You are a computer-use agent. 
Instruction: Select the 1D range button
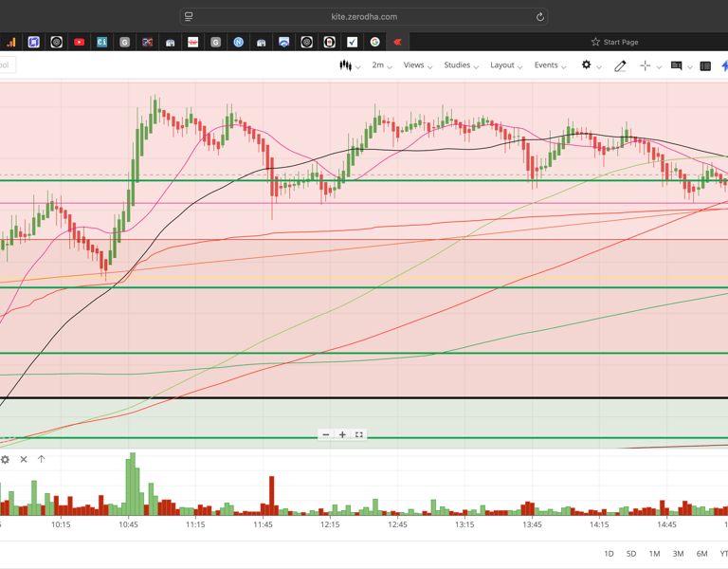[x=609, y=554]
